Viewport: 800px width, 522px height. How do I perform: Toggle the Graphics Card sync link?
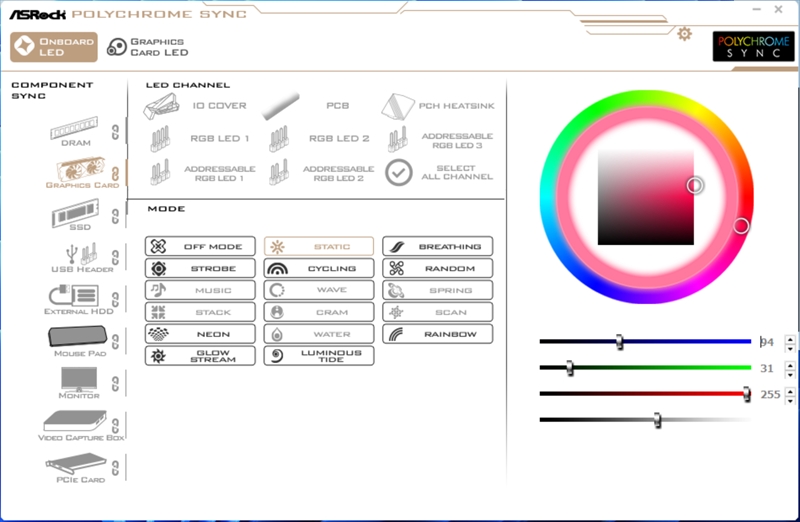click(115, 174)
